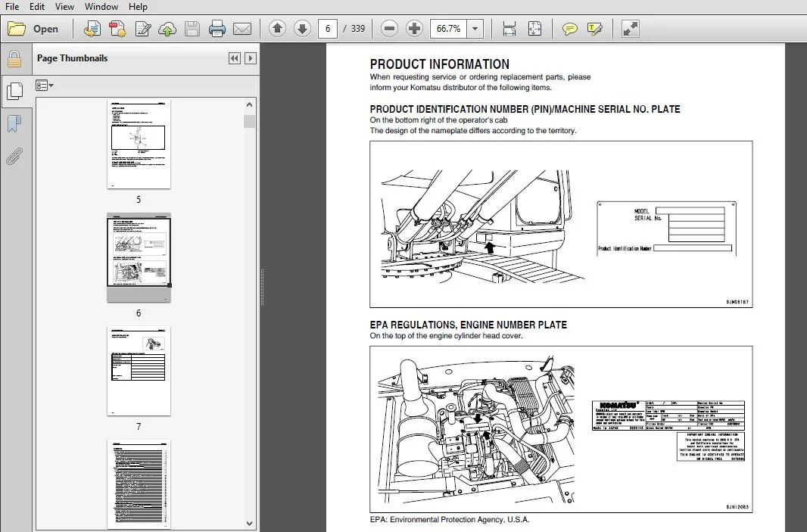Select the table of contents thumbnail below page 7
Image resolution: width=807 pixels, height=532 pixels.
139,484
